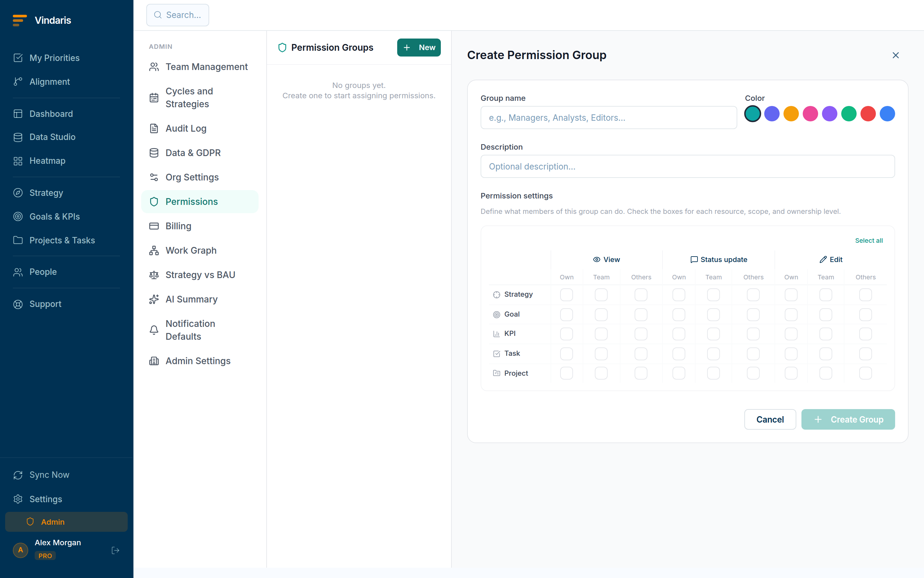
Task: Click the Audit Log document icon
Action: coord(154,128)
